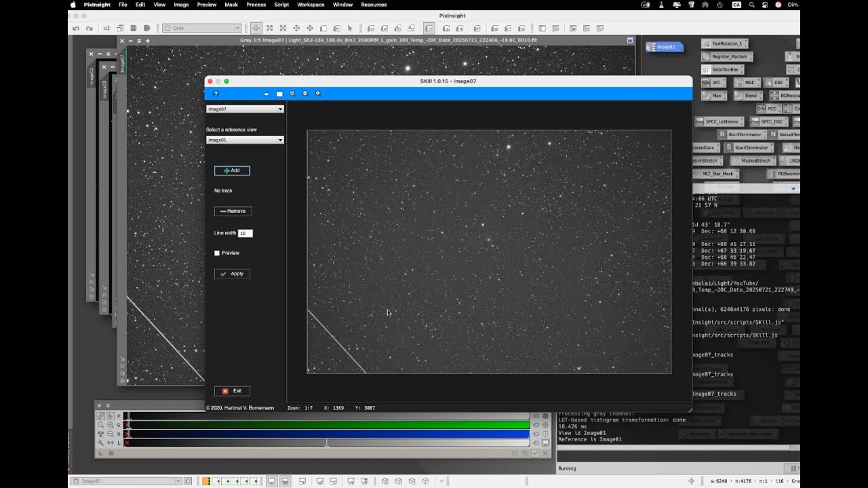
Task: Click the L channel midtones slider handle
Action: 327,443
